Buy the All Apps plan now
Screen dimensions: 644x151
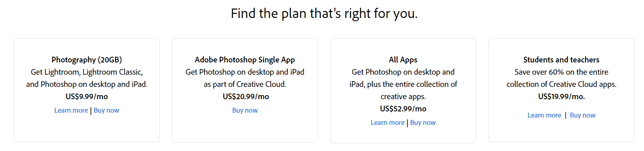[x=423, y=122]
